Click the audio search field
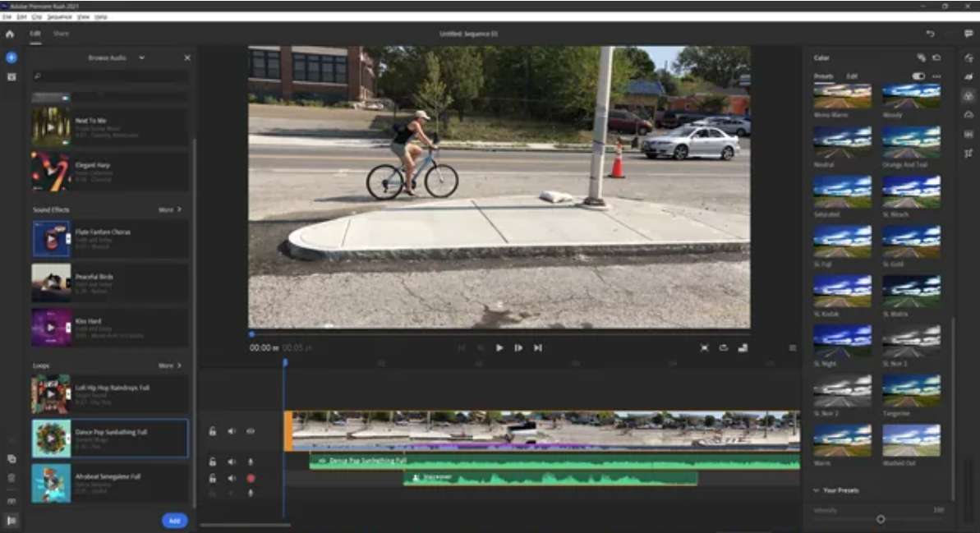The image size is (980, 533). click(109, 76)
